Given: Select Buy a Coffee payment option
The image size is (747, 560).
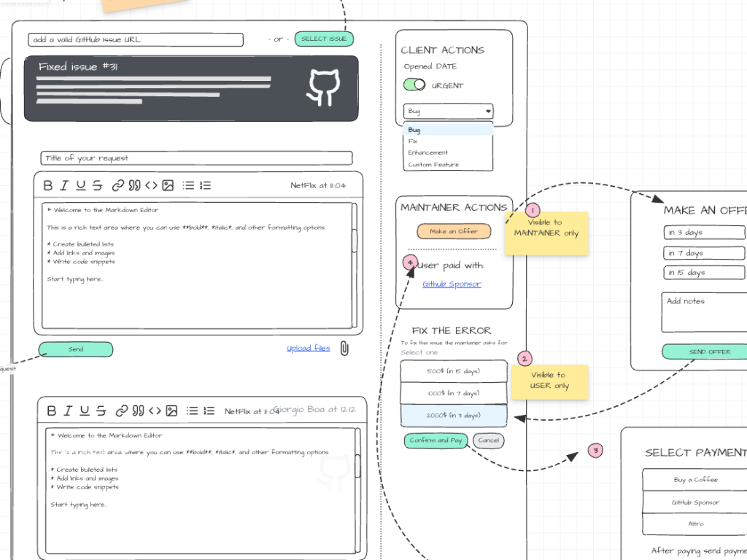Looking at the screenshot, I should [695, 480].
